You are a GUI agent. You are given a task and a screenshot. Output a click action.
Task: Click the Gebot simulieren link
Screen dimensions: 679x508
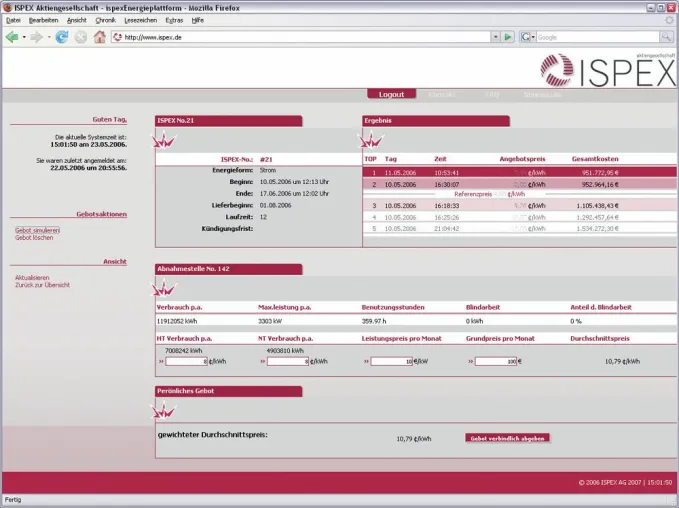[x=37, y=230]
